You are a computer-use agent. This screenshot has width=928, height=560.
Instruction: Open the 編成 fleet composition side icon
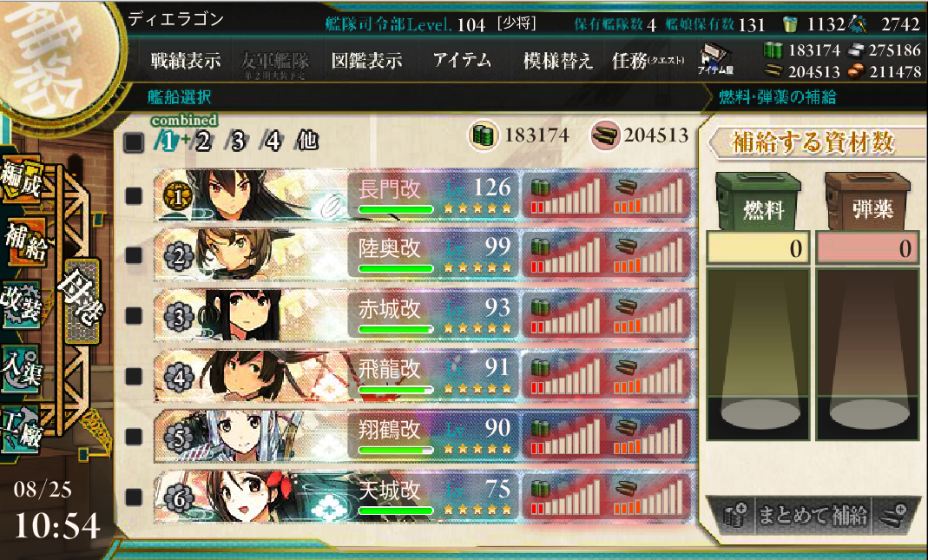pyautogui.click(x=22, y=180)
